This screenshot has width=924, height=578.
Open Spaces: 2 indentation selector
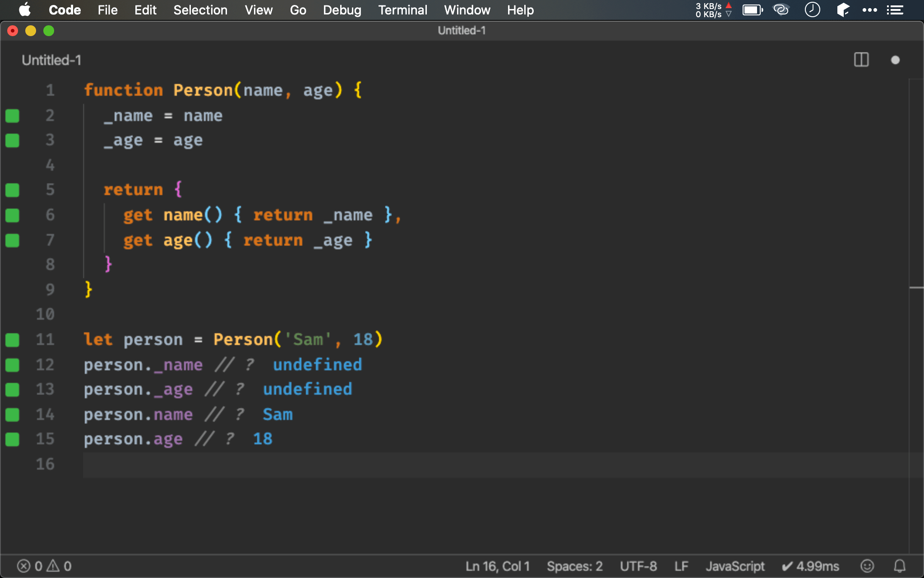574,566
